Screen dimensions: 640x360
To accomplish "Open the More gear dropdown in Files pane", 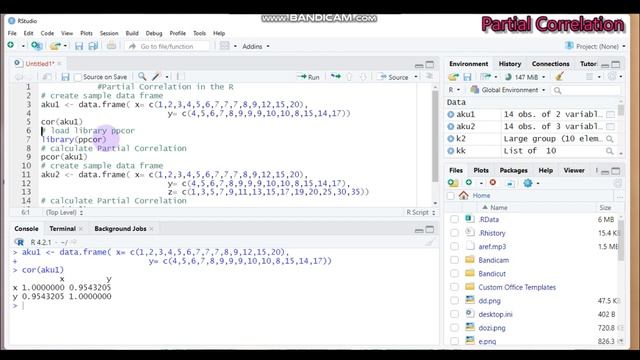I will click(x=531, y=183).
